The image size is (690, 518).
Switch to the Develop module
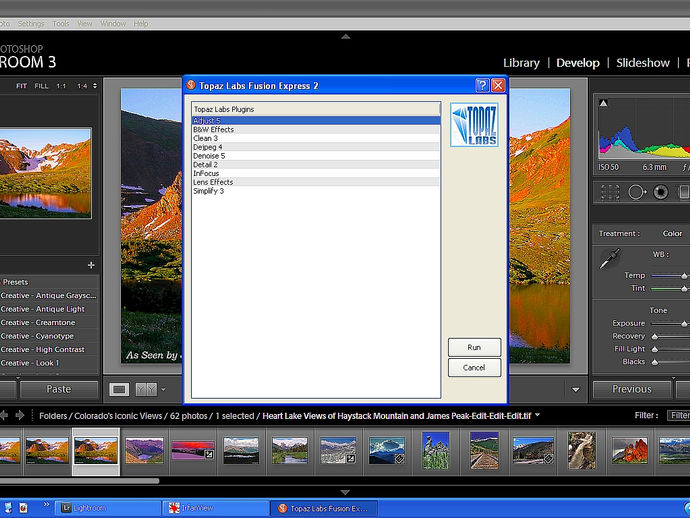[578, 63]
